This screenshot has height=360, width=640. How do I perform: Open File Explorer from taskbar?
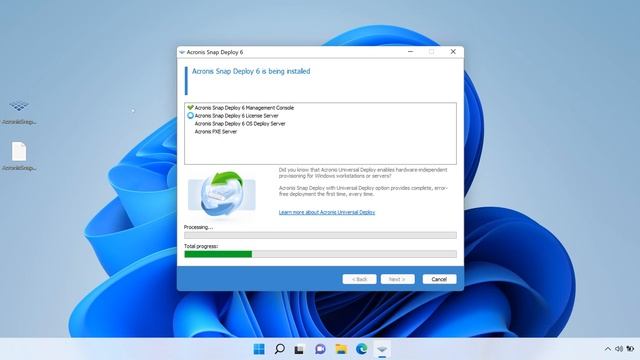point(341,349)
